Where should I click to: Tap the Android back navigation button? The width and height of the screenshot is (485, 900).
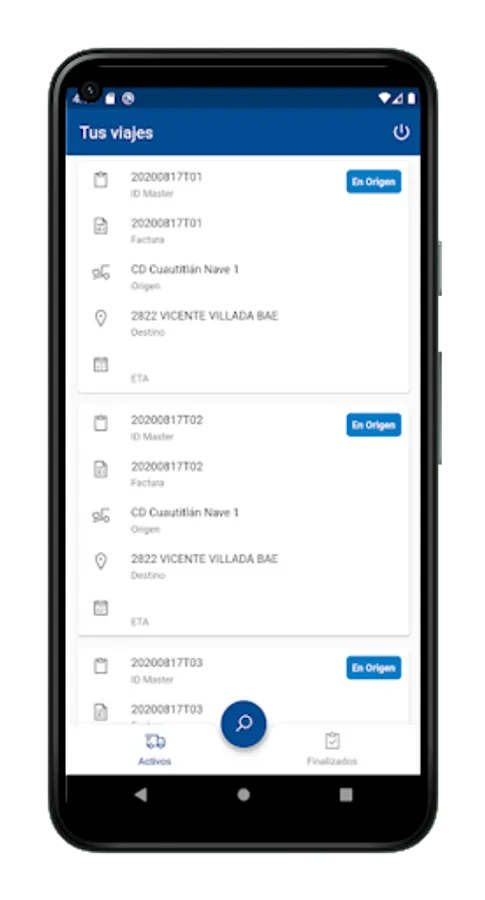click(x=141, y=794)
